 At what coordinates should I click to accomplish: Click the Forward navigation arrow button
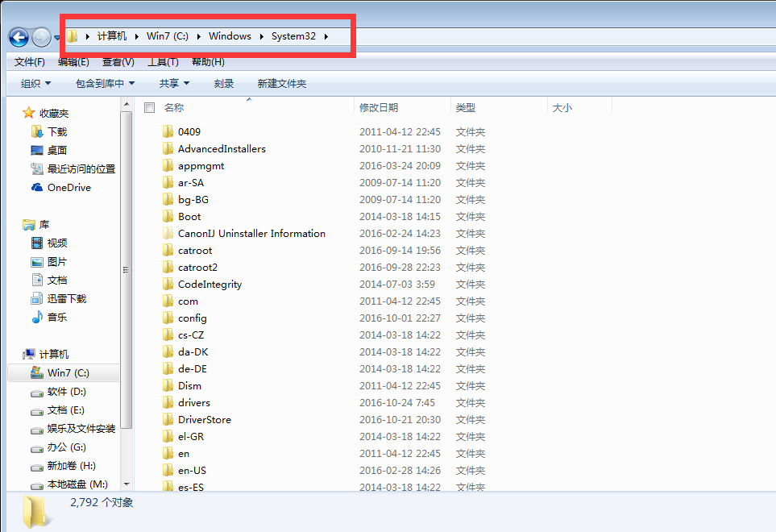[x=41, y=37]
